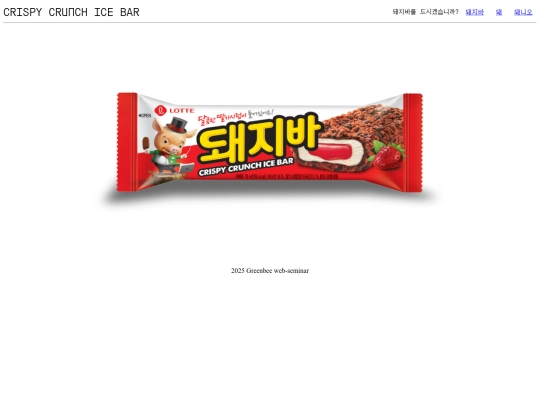Click the red strawberry syrup filling
This screenshot has width=540, height=405.
click(x=330, y=152)
